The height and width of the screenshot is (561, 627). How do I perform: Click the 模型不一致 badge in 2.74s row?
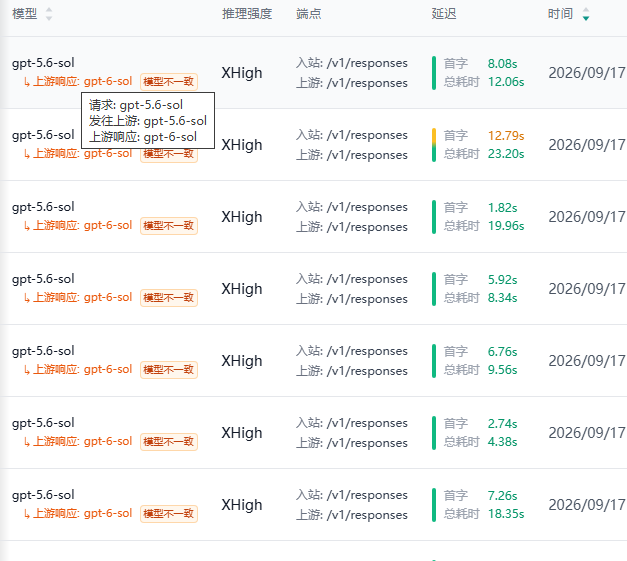click(169, 441)
